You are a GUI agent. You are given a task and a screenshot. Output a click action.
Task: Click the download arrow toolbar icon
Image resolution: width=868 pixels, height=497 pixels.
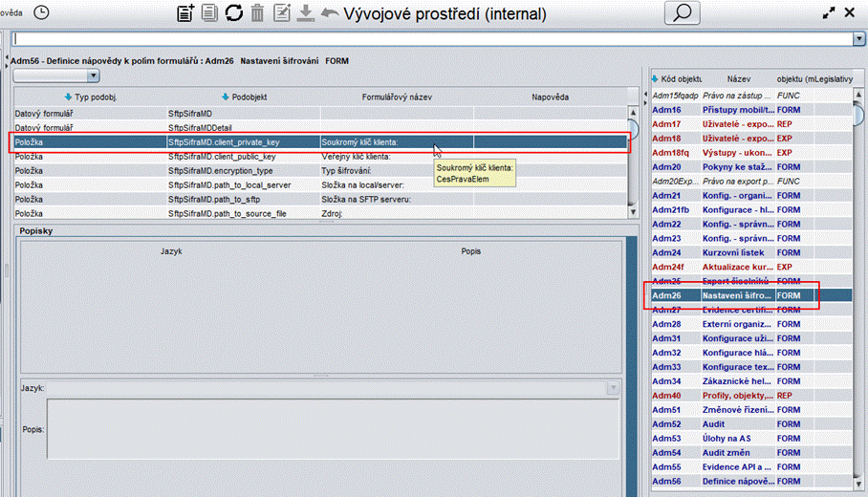click(306, 13)
